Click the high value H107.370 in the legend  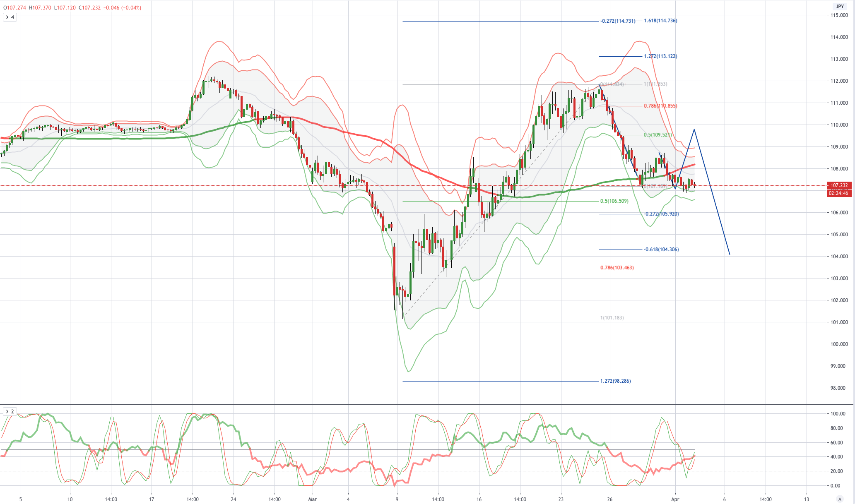(40, 8)
